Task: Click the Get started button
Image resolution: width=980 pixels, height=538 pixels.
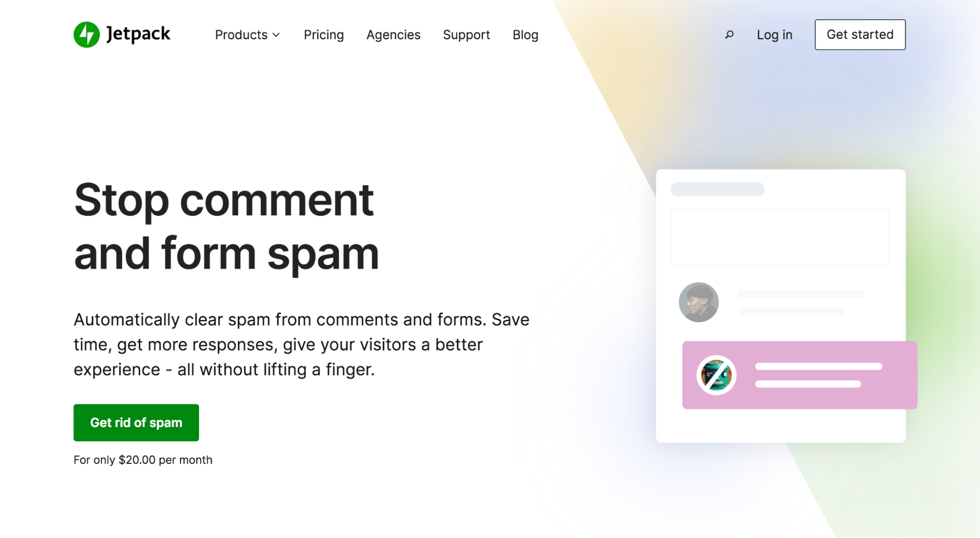Action: [x=860, y=34]
